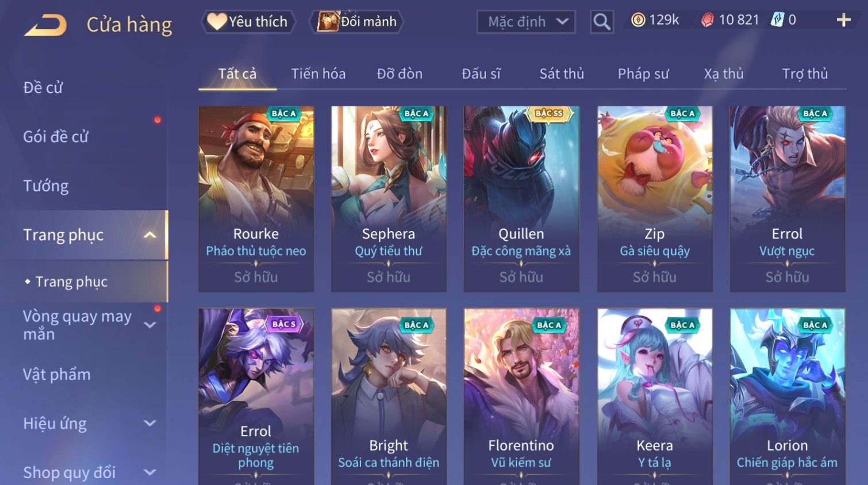Click the gold coin icon

tap(638, 20)
